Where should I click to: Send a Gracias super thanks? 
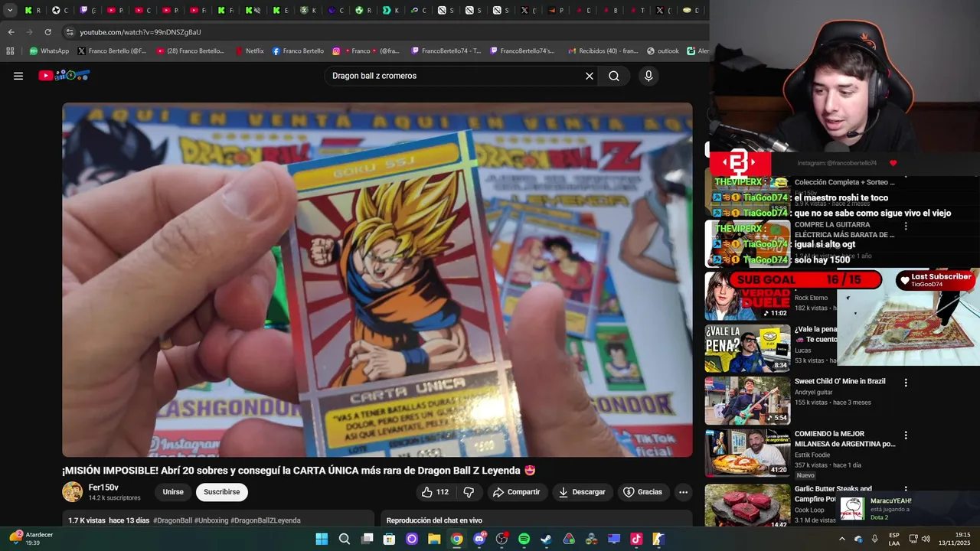(x=642, y=492)
